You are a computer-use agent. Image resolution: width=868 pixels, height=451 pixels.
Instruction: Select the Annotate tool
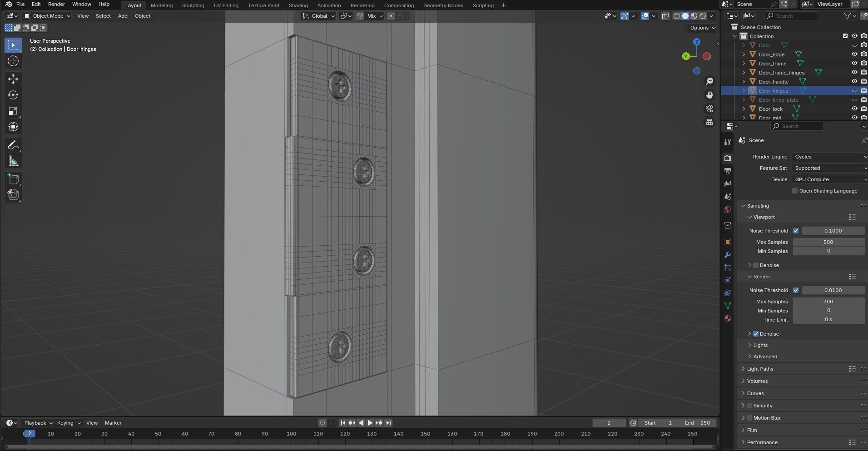(13, 145)
